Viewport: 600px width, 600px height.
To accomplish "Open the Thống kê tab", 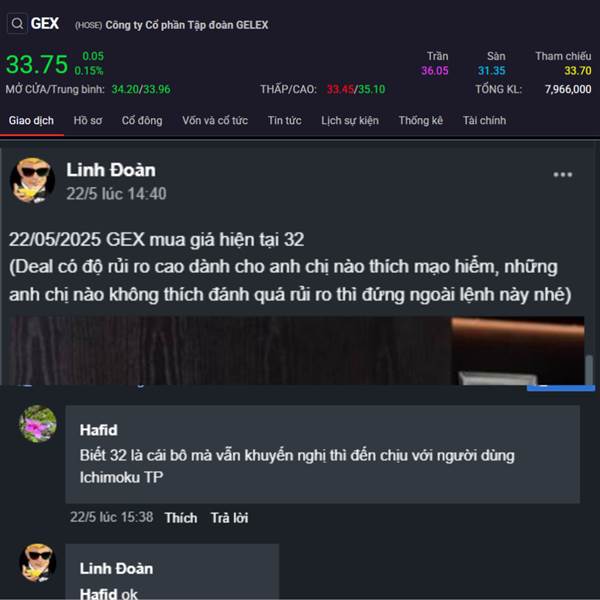I will pyautogui.click(x=421, y=121).
